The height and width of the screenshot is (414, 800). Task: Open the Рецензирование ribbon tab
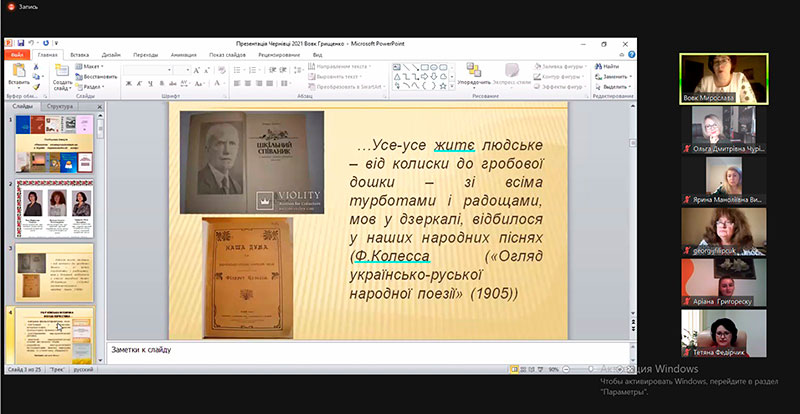coord(279,55)
